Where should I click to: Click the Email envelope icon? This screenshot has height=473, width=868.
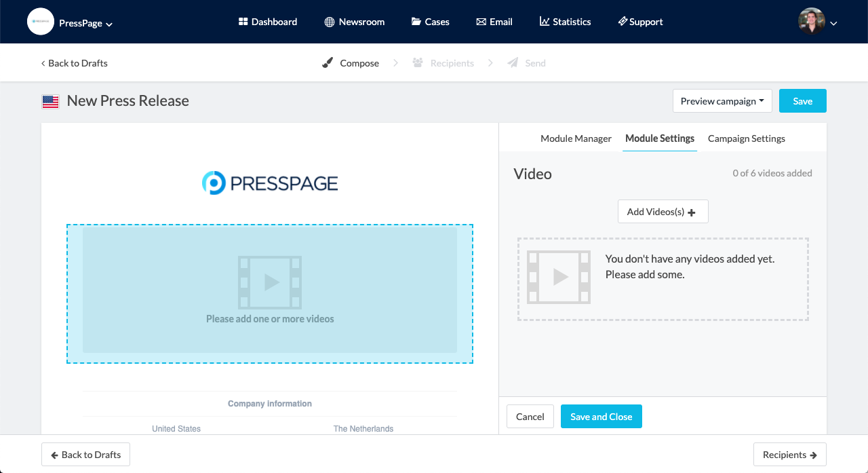tap(481, 22)
